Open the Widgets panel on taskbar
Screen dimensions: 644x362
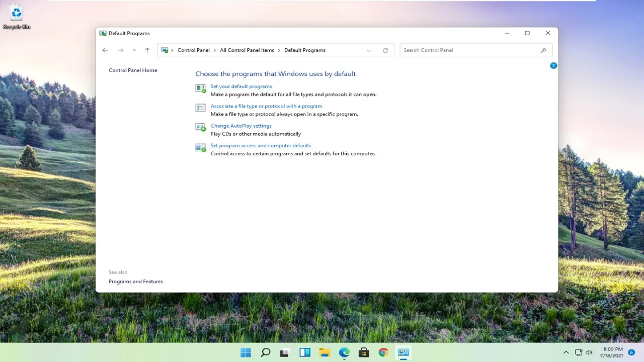305,352
